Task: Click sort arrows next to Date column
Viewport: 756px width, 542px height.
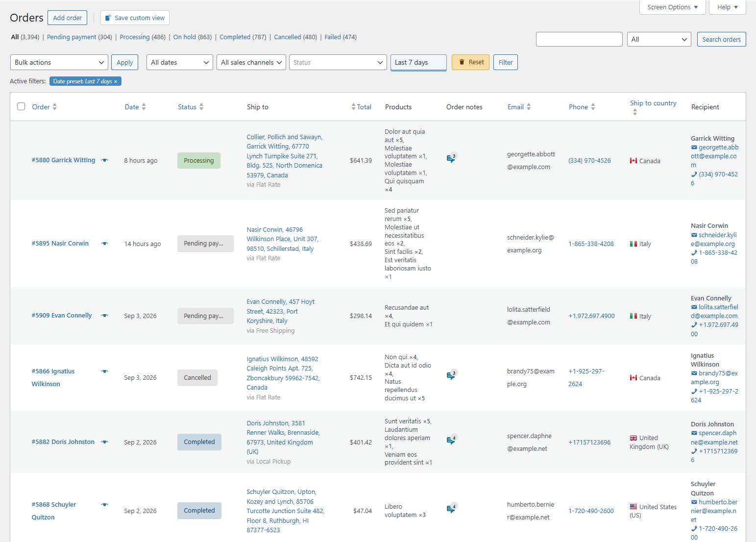Action: (x=144, y=107)
